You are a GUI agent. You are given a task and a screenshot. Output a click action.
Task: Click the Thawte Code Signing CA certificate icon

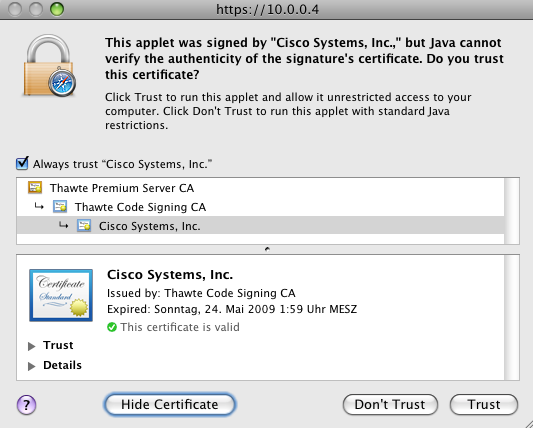60,207
